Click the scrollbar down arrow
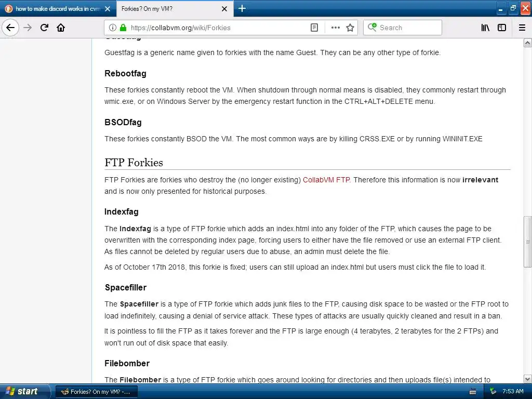 click(528, 379)
